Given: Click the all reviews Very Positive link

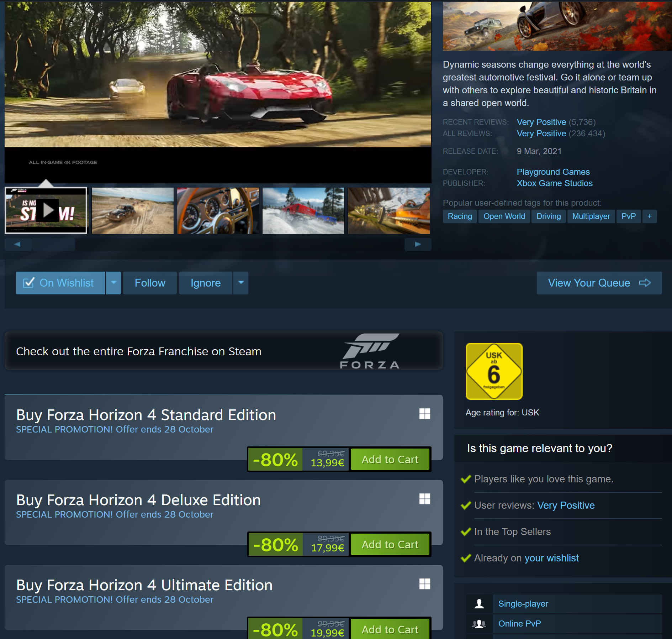Looking at the screenshot, I should [541, 133].
